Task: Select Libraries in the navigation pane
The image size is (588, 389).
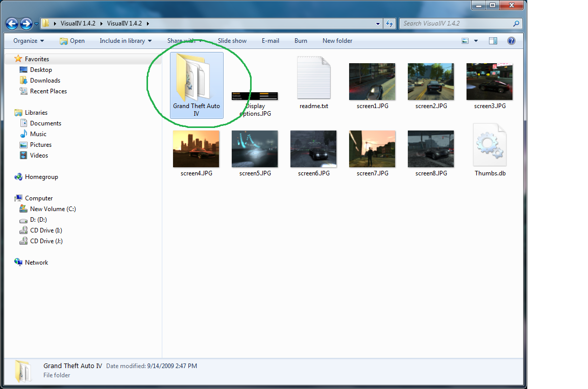Action: [x=36, y=113]
